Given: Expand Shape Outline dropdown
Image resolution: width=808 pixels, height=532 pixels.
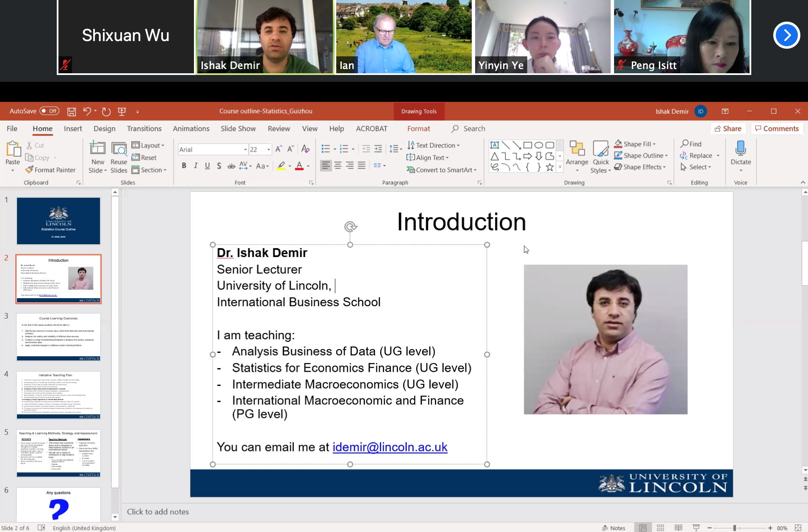Looking at the screenshot, I should pyautogui.click(x=641, y=155).
